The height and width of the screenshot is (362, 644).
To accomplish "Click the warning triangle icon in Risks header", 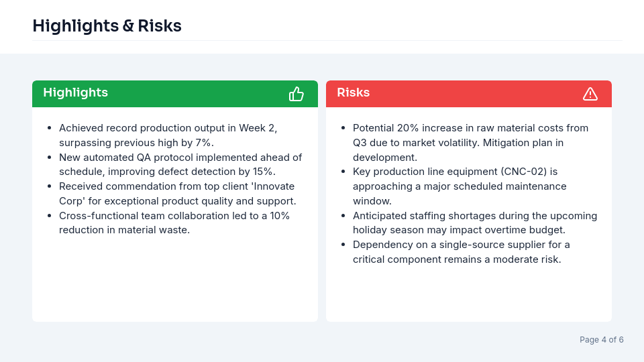I will [x=590, y=94].
